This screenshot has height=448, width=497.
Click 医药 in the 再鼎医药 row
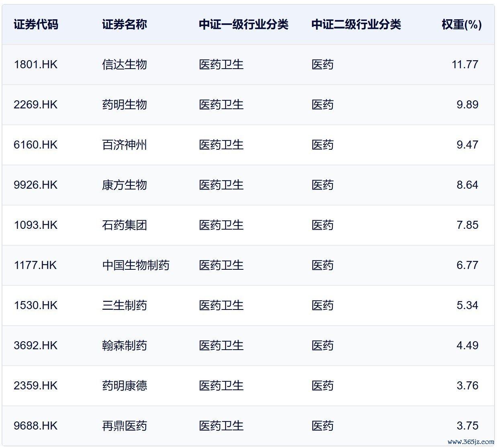[x=322, y=426]
